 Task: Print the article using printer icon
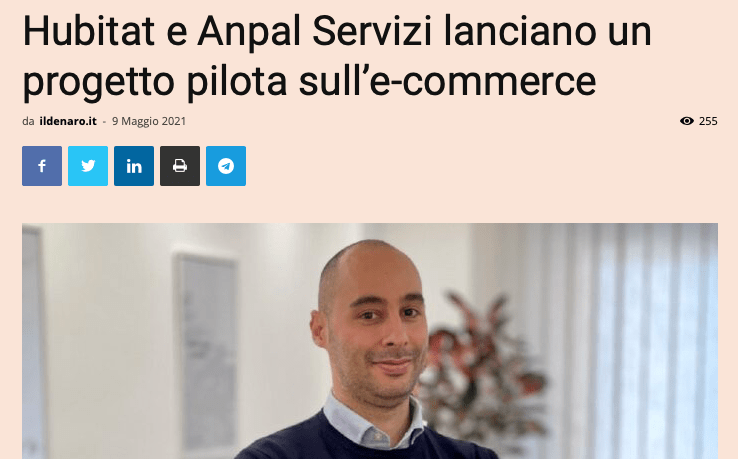click(x=180, y=166)
